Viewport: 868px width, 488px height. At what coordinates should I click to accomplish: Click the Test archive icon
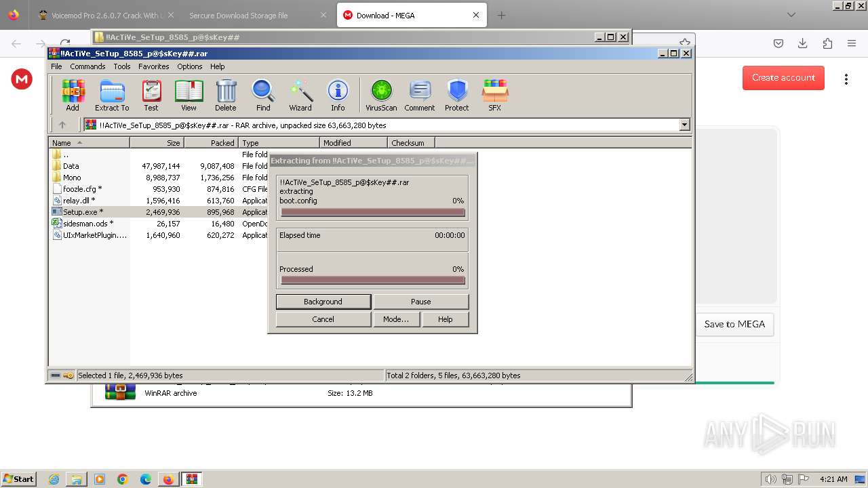click(x=151, y=95)
